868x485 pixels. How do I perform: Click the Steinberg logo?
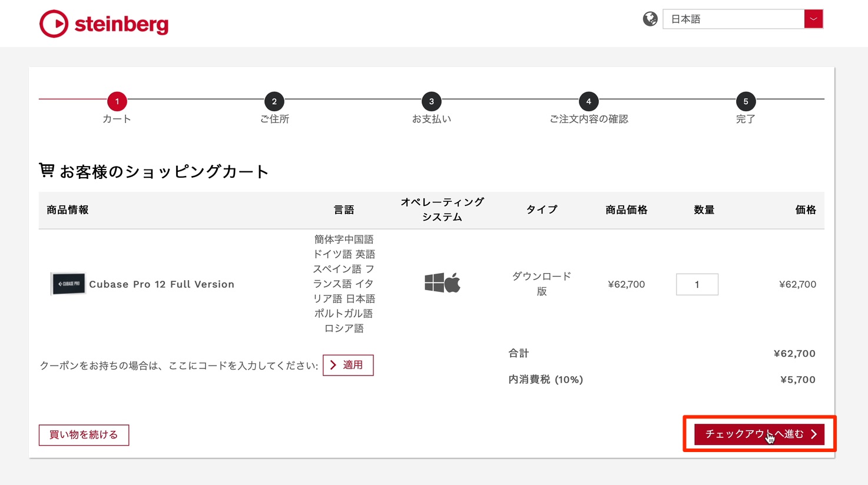[104, 24]
